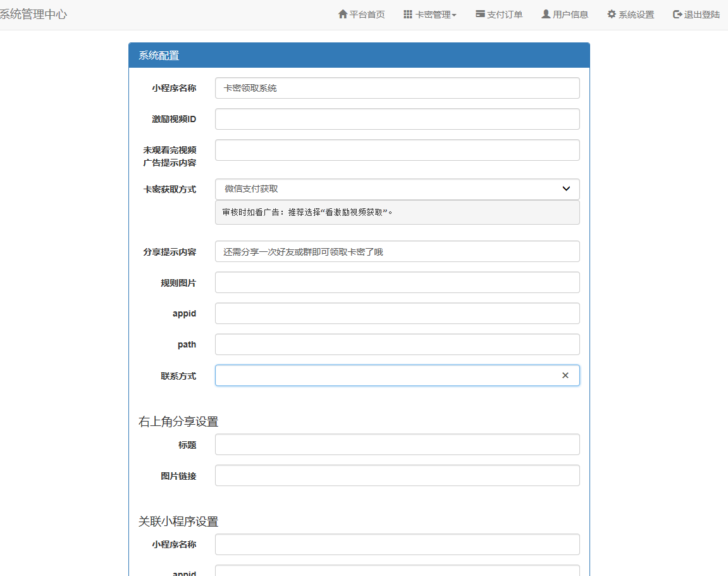Viewport: 728px width, 576px height.
Task: Expand the 卡密获取方式 dropdown
Action: pos(397,189)
